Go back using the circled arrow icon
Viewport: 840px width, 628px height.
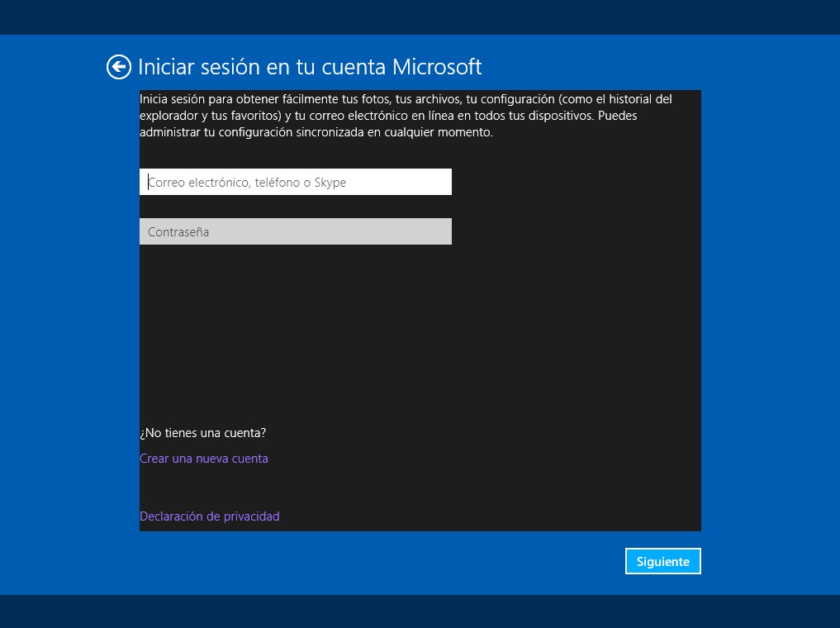(x=118, y=68)
